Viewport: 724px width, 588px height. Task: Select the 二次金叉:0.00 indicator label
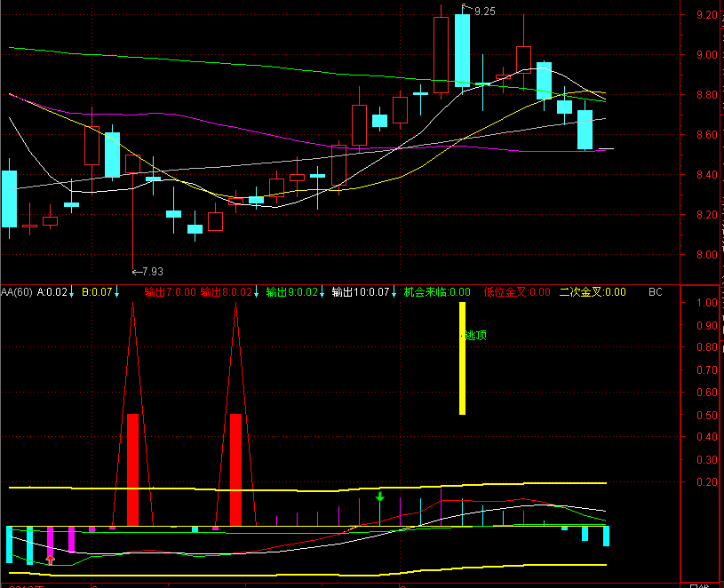pyautogui.click(x=593, y=291)
